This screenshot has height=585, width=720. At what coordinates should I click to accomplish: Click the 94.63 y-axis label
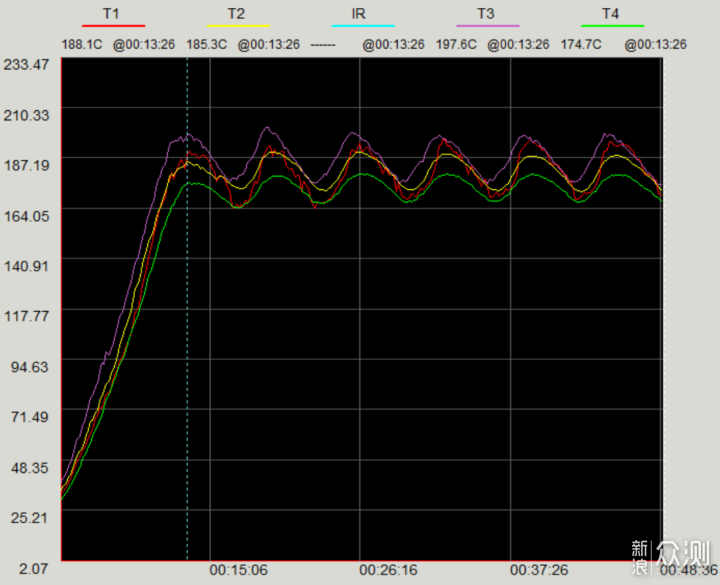click(x=29, y=366)
